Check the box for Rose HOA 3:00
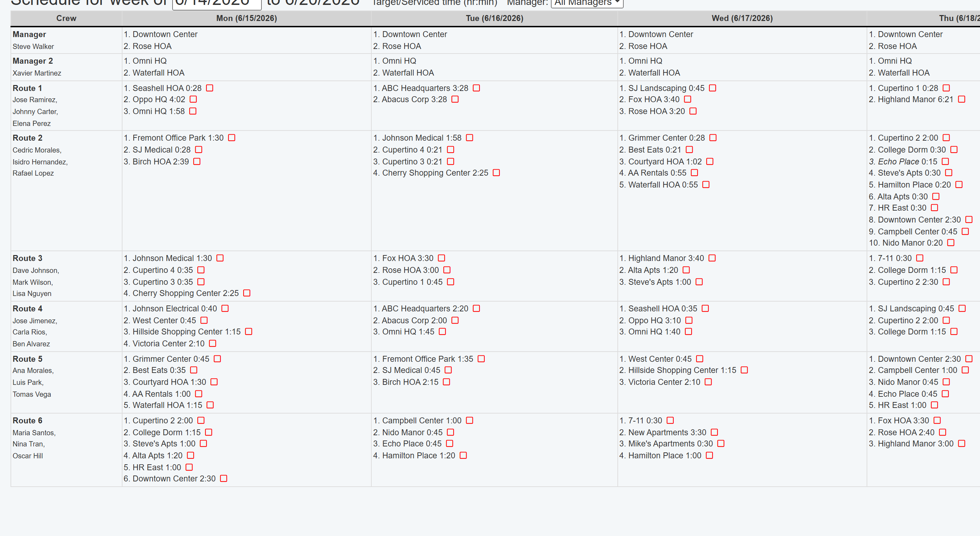 tap(447, 270)
